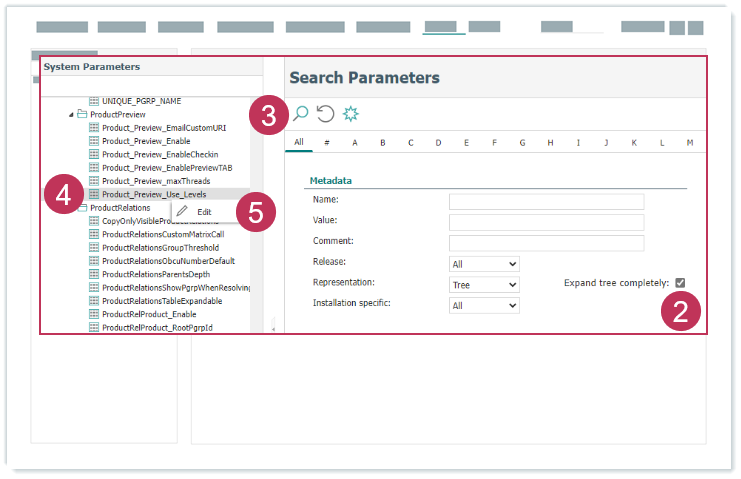Collapse the ProductPreview tree node
The width and height of the screenshot is (741, 479).
point(71,115)
